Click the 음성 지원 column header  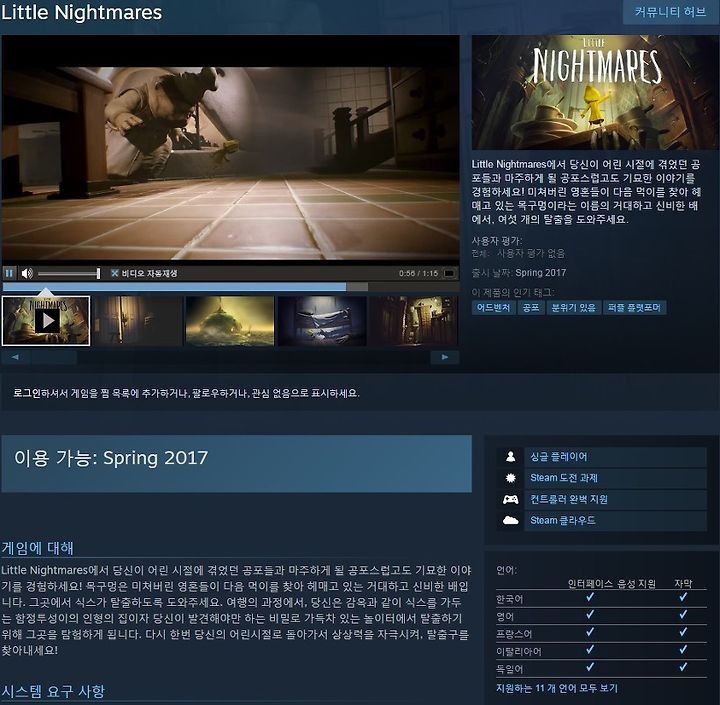[x=636, y=583]
